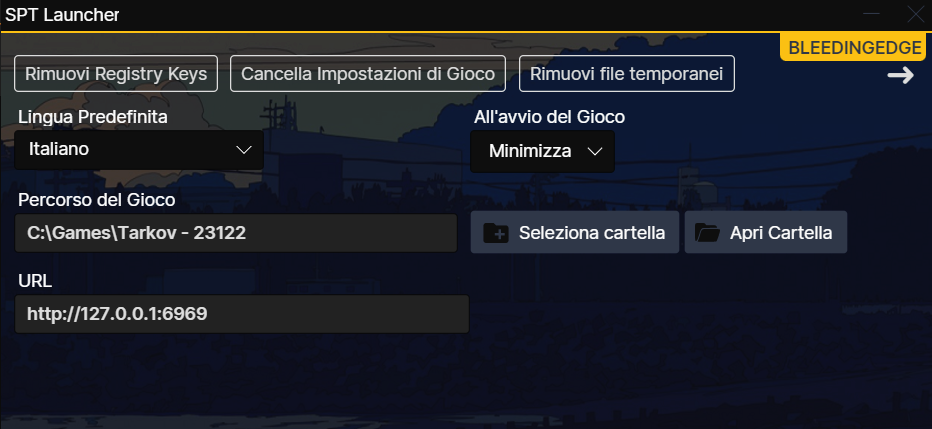Image resolution: width=932 pixels, height=429 pixels.
Task: Choose Seleziona cartella to pick game folder
Action: tap(575, 232)
